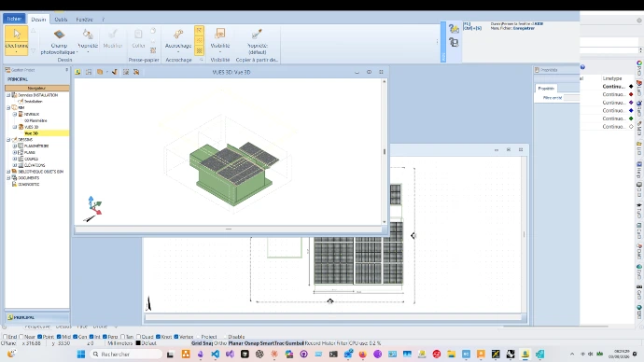Toggle Ortho in status bar
This screenshot has width=644, height=362.
coord(220,343)
